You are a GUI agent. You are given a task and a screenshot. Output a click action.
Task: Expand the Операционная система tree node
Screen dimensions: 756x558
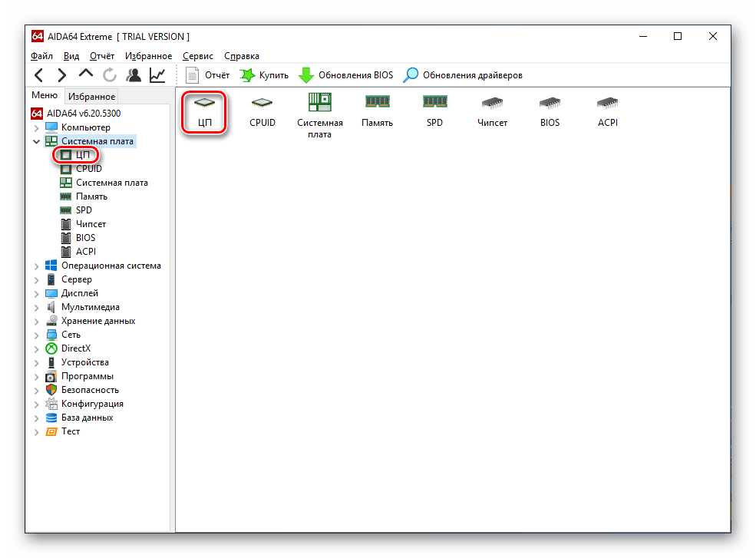coord(36,266)
